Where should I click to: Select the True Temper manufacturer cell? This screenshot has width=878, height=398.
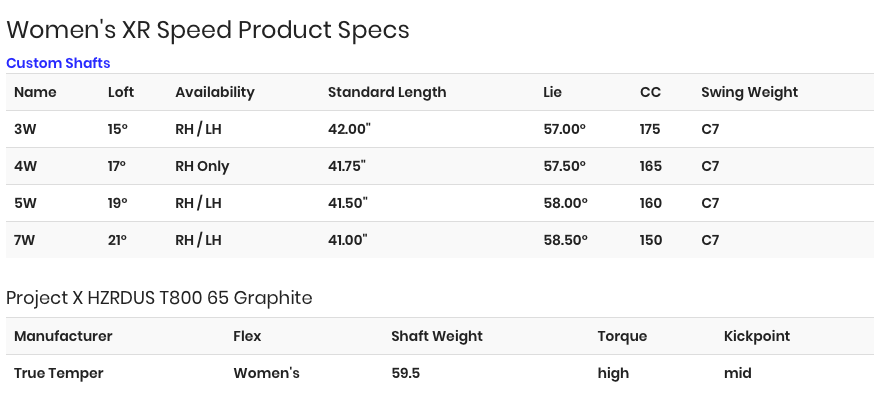(x=59, y=373)
